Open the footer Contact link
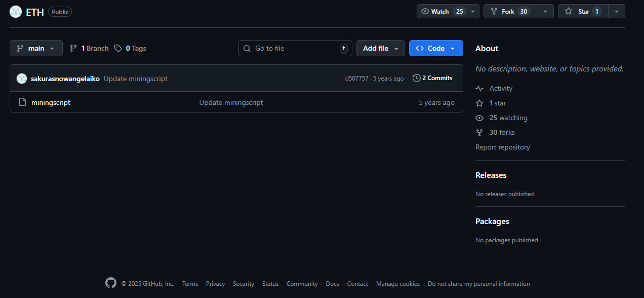Image resolution: width=644 pixels, height=298 pixels. 357,284
